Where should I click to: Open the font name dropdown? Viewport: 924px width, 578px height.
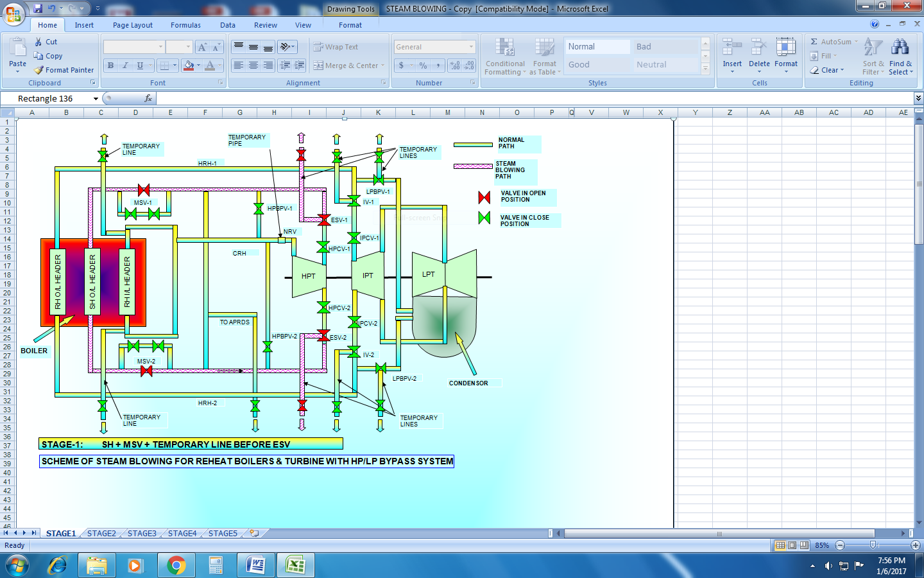point(160,47)
